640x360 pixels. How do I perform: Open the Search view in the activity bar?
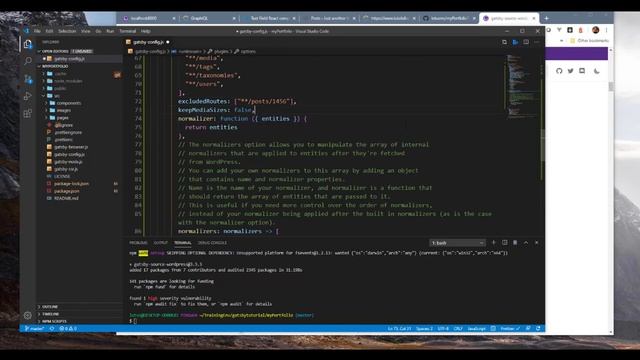pyautogui.click(x=28, y=61)
